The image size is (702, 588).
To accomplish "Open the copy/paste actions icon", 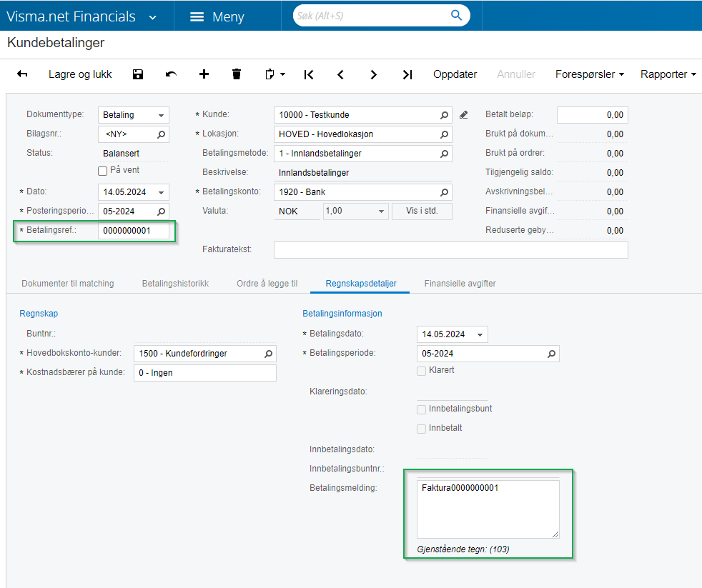I will tap(272, 74).
